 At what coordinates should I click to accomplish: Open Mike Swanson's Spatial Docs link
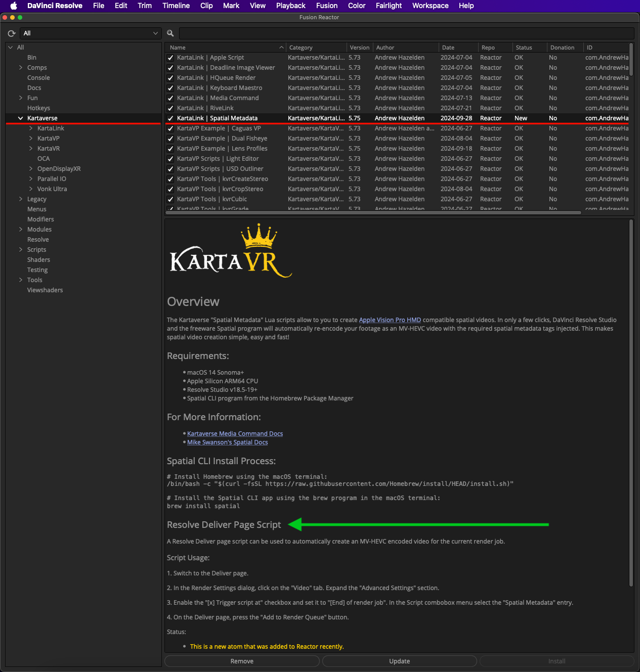point(228,442)
